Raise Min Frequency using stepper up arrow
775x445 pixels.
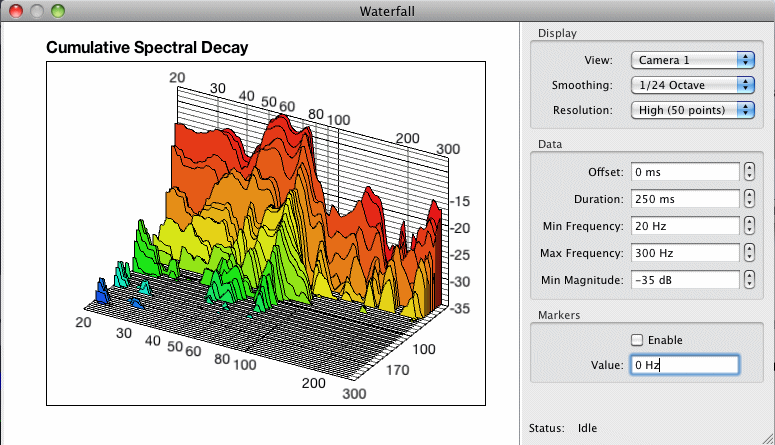[x=749, y=221]
